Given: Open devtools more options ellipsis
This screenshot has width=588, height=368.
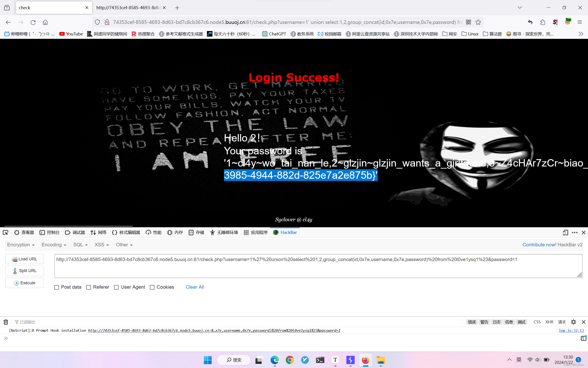Looking at the screenshot, I should (575, 233).
